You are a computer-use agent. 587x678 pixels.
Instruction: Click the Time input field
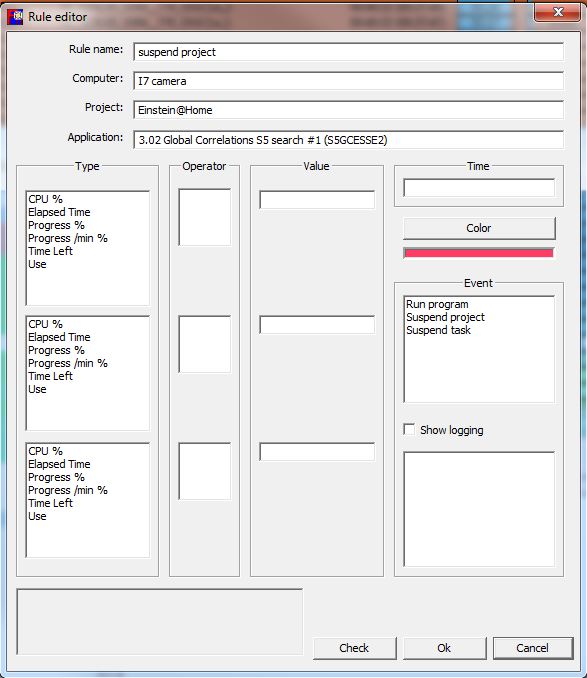(479, 188)
